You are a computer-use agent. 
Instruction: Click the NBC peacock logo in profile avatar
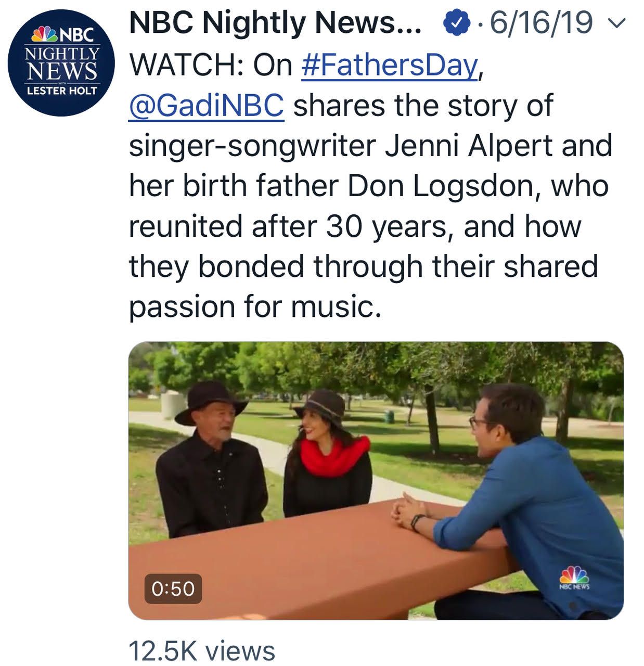(x=44, y=35)
